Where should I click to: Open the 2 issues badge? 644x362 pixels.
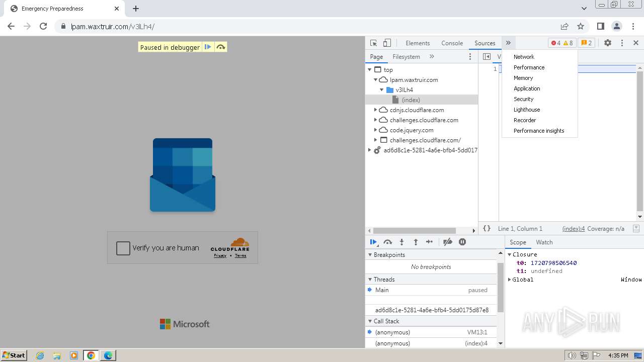[x=586, y=43]
